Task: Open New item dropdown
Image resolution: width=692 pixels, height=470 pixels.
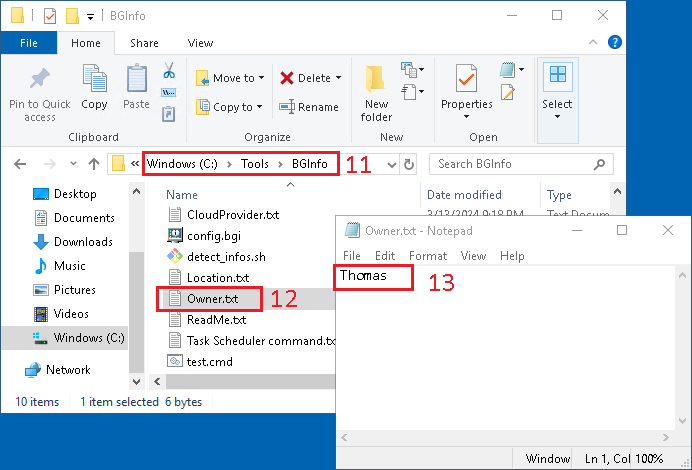Action: click(x=412, y=70)
